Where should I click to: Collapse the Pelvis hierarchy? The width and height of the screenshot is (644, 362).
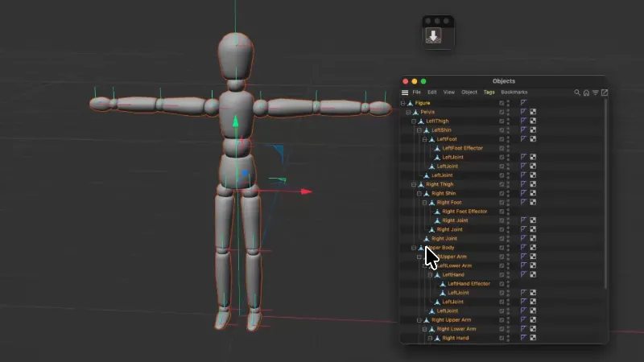pyautogui.click(x=408, y=112)
